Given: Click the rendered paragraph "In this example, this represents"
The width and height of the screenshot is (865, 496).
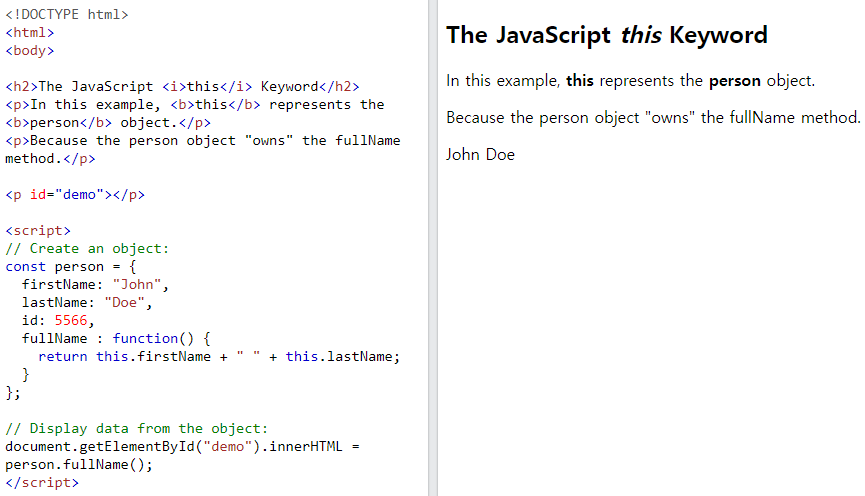Looking at the screenshot, I should coord(631,81).
